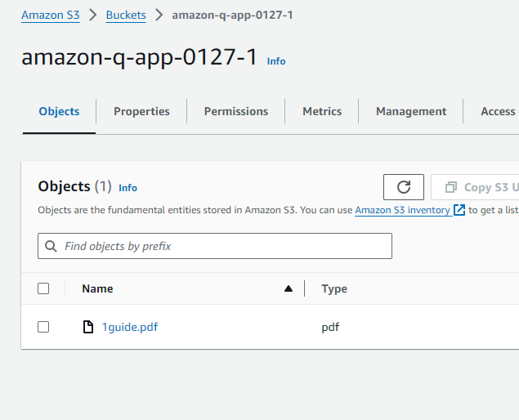This screenshot has height=420, width=519.
Task: Open the Management tab
Action: coord(411,111)
